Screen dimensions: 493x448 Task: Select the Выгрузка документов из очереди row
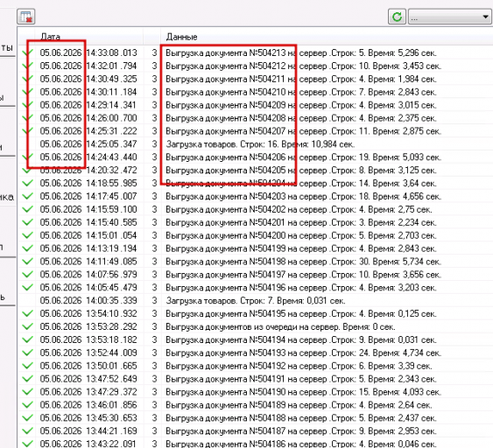point(256,326)
